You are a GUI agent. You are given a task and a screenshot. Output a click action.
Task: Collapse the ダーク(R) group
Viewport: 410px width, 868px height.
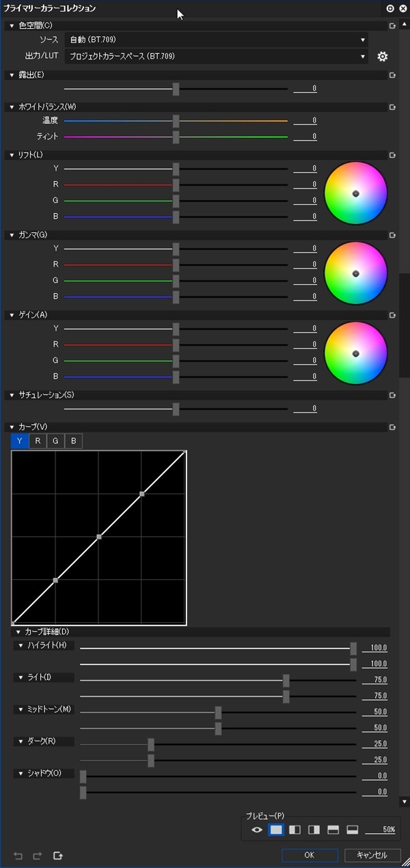click(20, 742)
